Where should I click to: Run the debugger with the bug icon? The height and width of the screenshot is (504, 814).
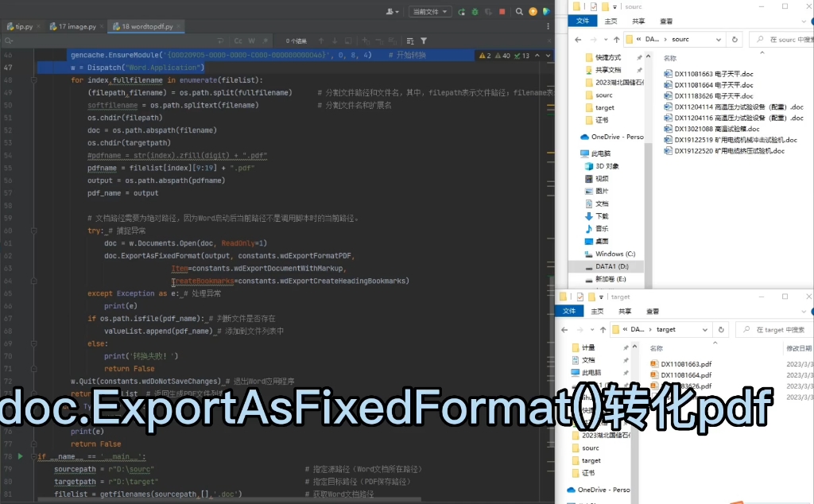[475, 12]
